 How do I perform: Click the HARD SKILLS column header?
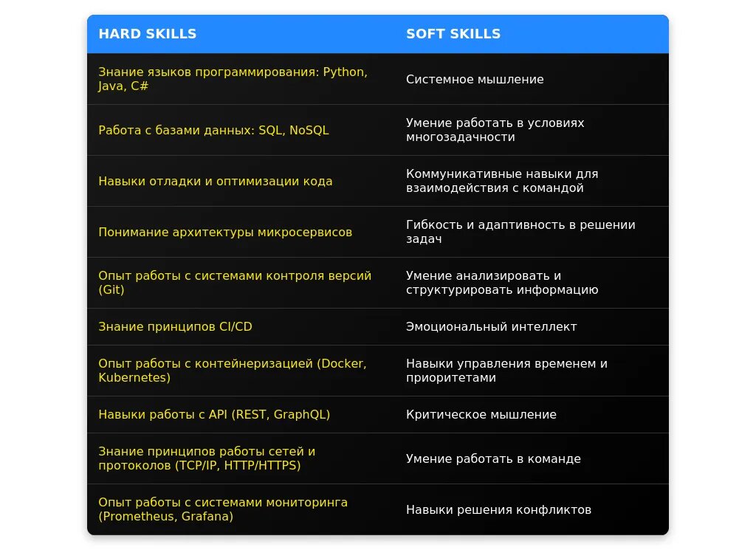click(x=241, y=34)
